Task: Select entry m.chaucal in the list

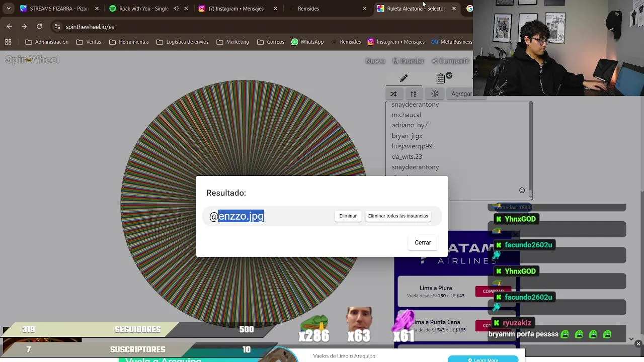Action: point(407,115)
